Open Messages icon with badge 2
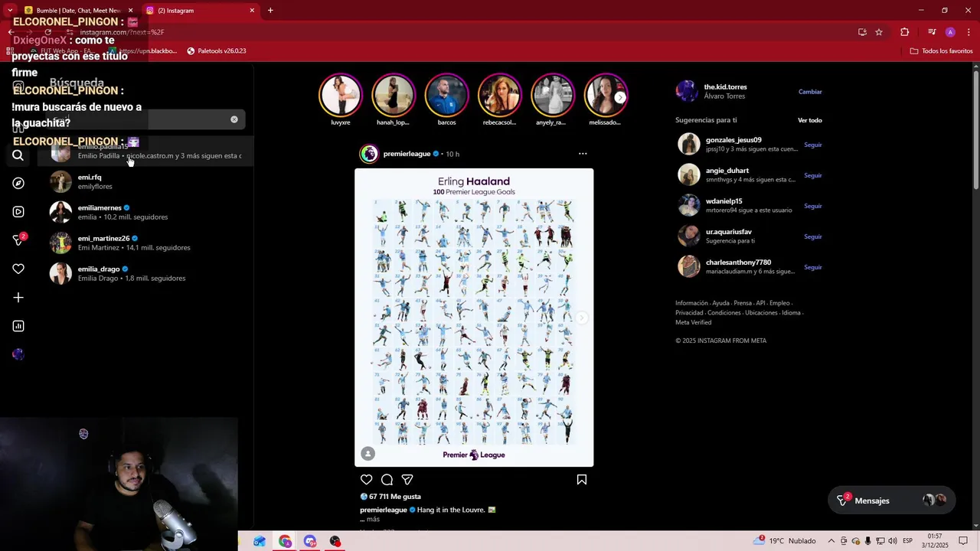980x551 pixels. click(x=18, y=240)
